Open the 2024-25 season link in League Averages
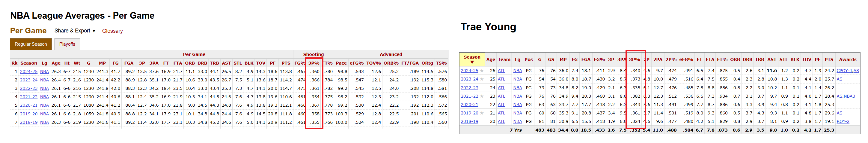 point(29,72)
